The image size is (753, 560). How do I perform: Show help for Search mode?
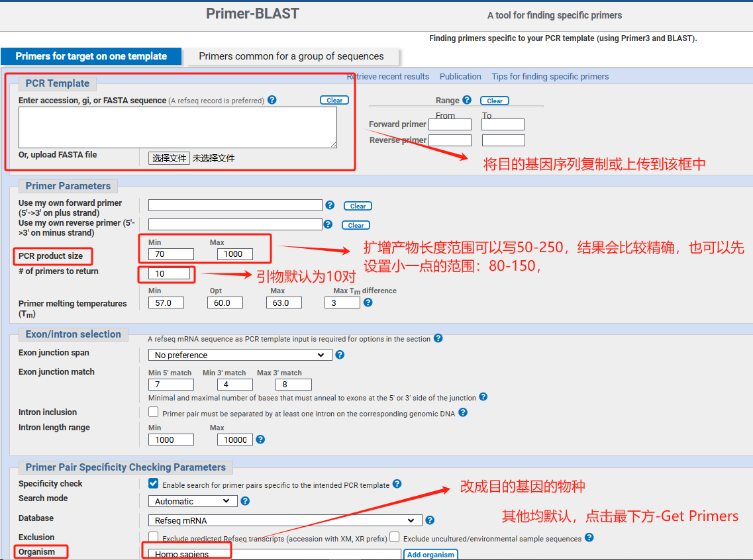click(245, 501)
